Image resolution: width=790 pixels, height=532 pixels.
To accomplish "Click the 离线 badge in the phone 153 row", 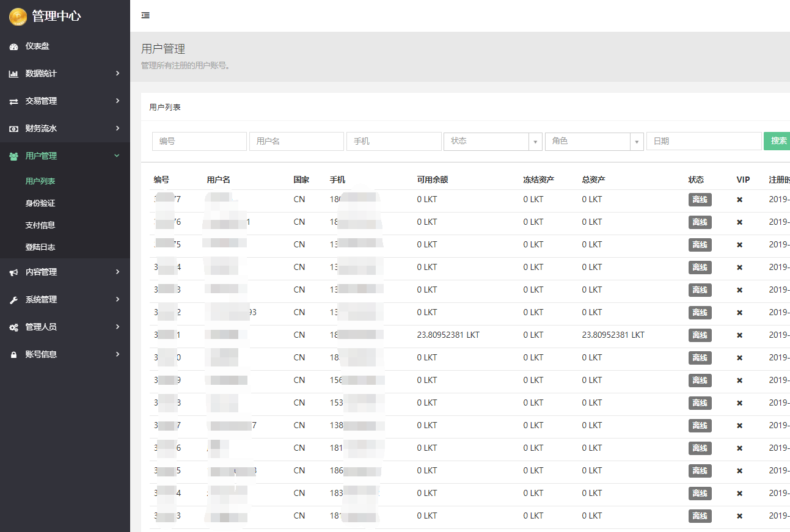I will point(700,403).
